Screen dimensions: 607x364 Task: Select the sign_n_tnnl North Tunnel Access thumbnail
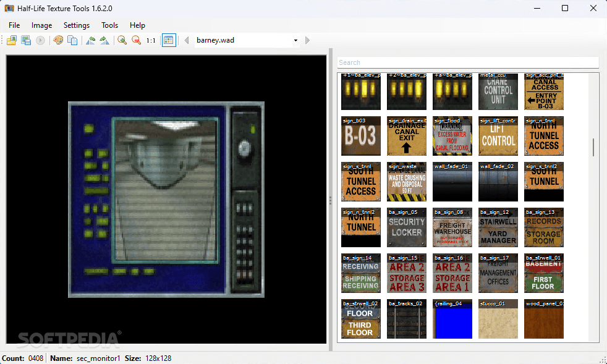(544, 136)
